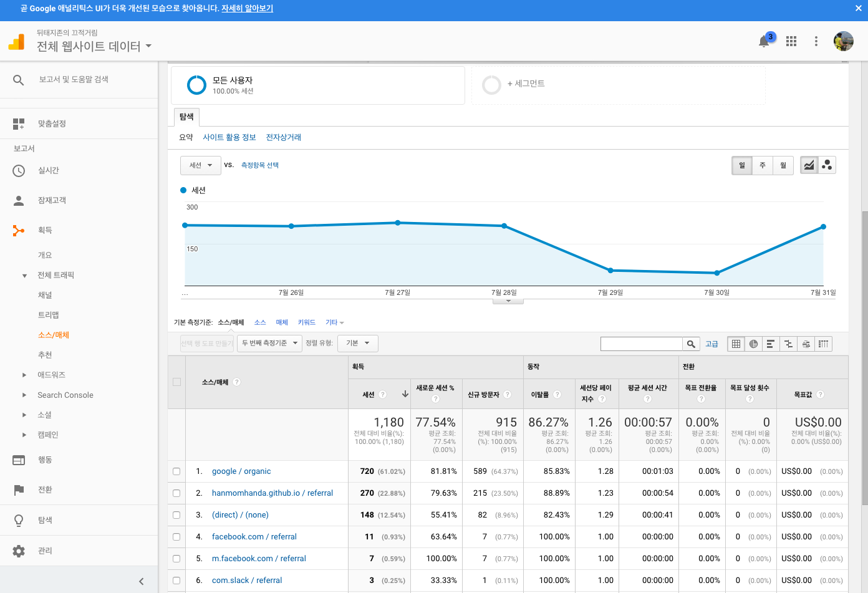The width and height of the screenshot is (868, 593).
Task: Toggle the select-all rows checkbox
Action: (177, 382)
